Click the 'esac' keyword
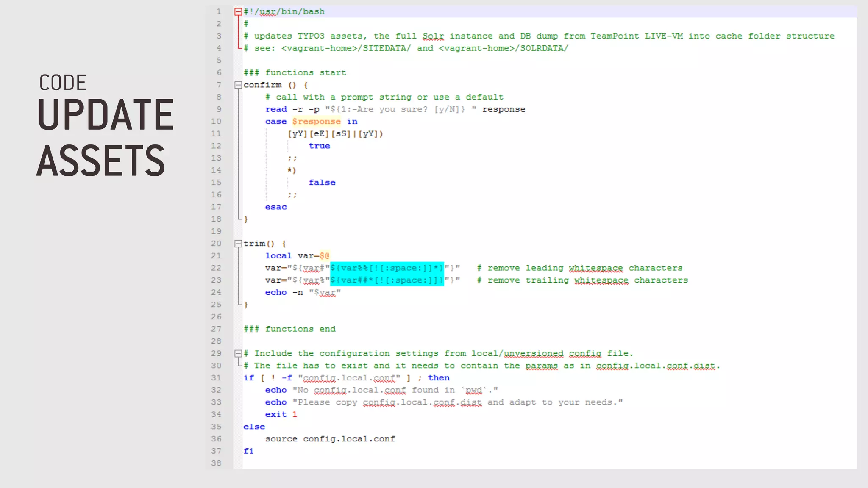868x488 pixels. (276, 207)
